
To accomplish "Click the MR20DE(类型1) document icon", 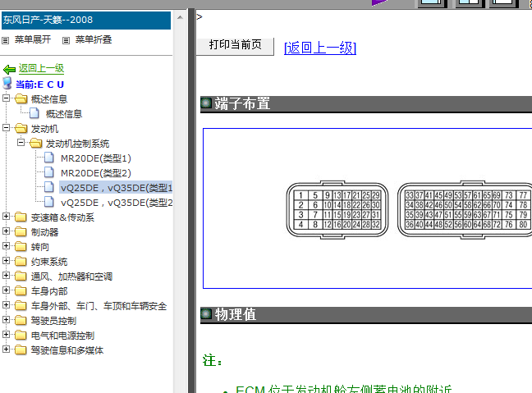I will click(49, 158).
